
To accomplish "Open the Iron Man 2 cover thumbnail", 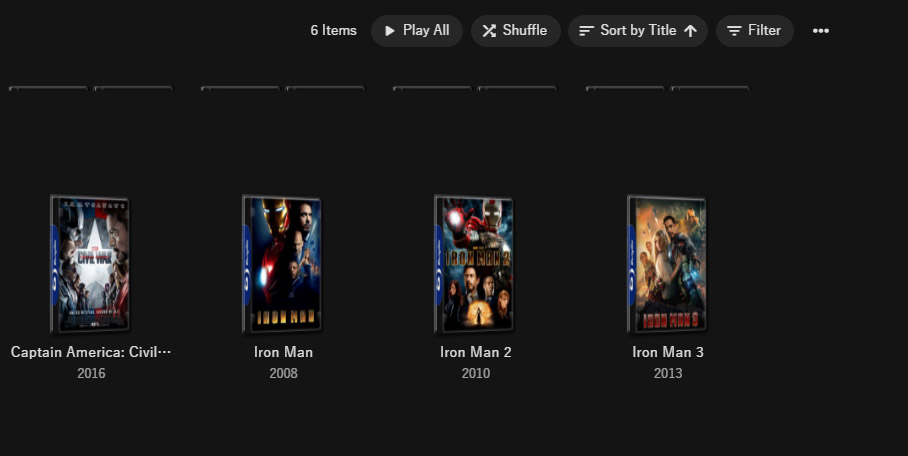I will click(474, 264).
